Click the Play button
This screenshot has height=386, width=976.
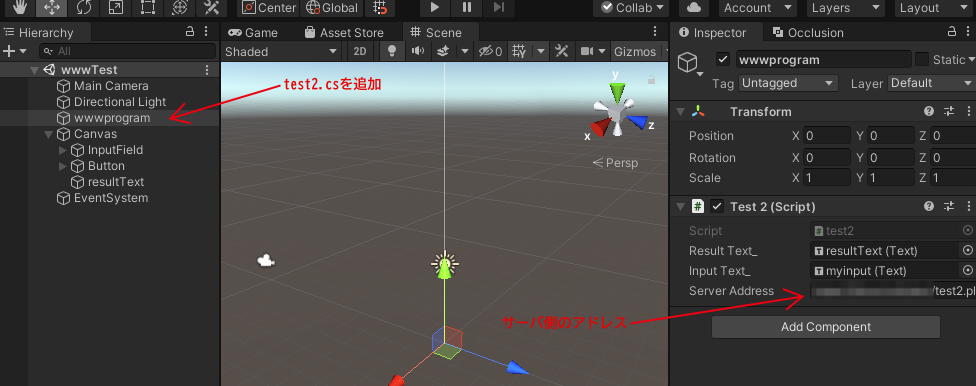[435, 8]
